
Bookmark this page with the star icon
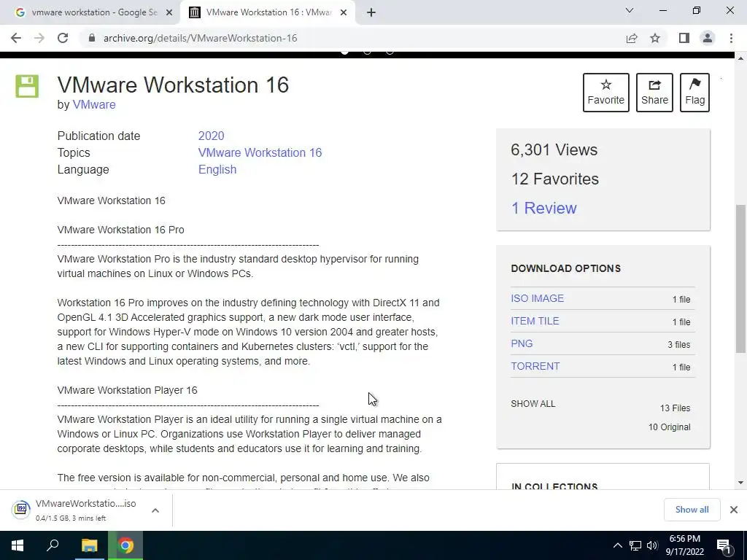655,38
